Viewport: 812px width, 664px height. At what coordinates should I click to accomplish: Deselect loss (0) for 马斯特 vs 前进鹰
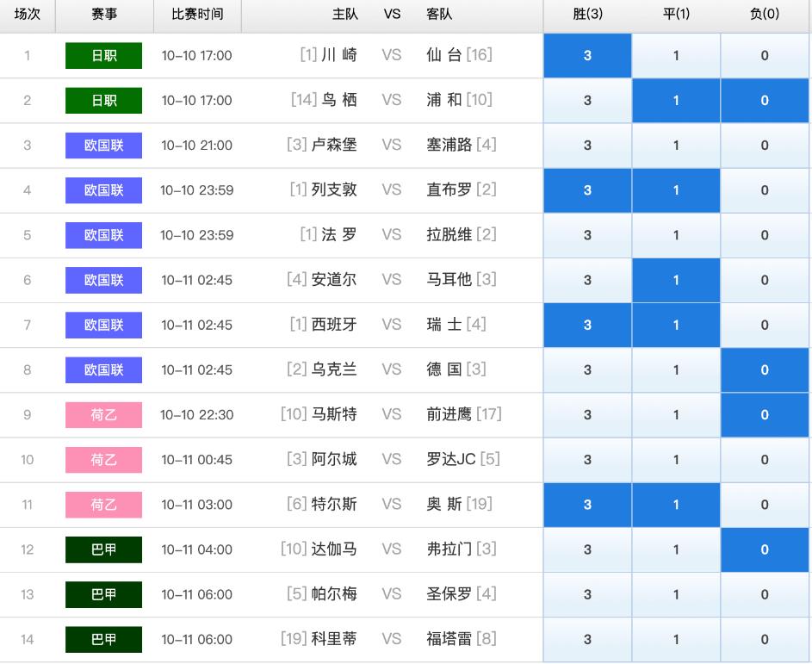[765, 415]
